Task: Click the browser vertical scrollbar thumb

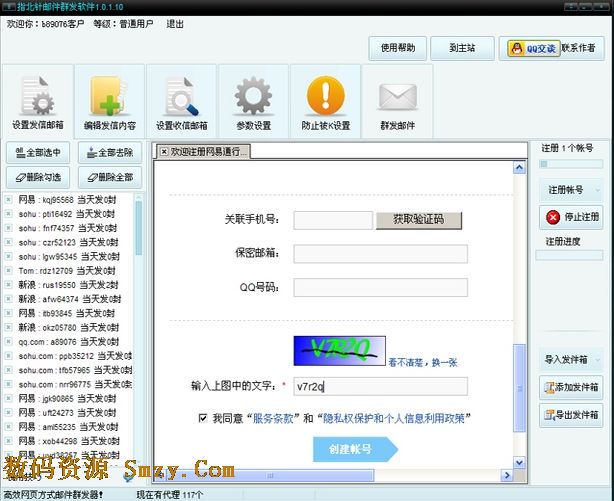Action: point(519,388)
